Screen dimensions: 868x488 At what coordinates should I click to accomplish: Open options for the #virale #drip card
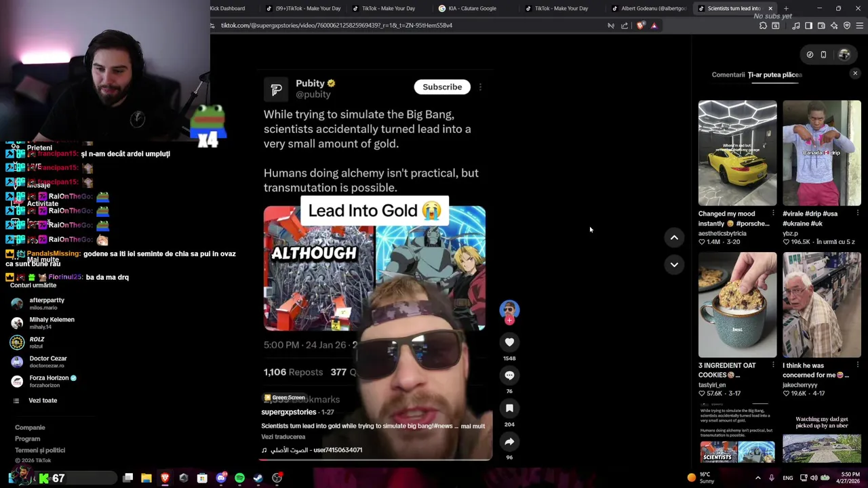click(857, 213)
